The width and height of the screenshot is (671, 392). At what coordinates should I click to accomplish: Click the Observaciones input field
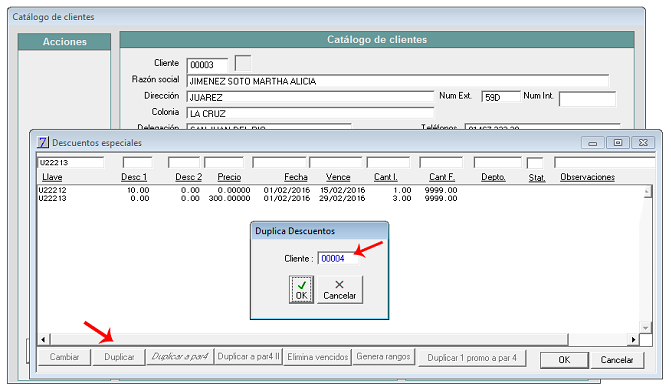(604, 163)
